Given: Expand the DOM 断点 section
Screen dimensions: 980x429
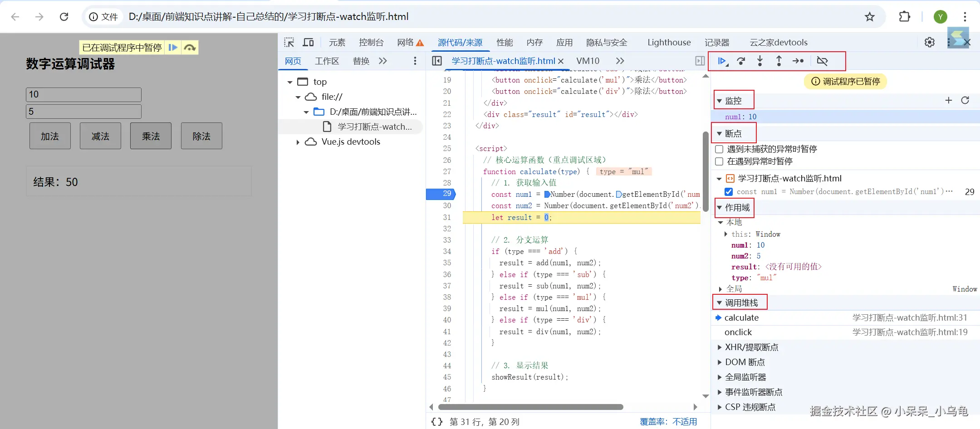Looking at the screenshot, I should [719, 362].
